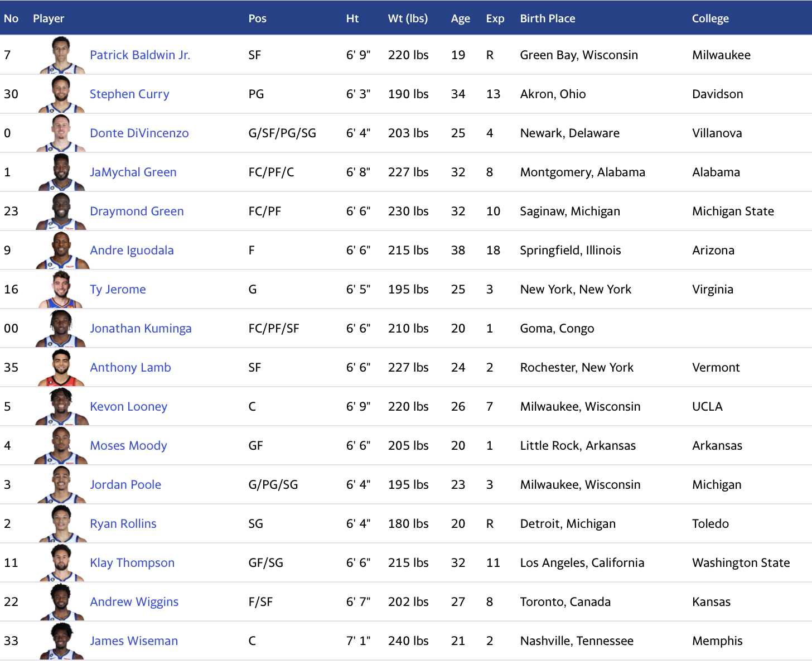Click Jordan Poole's headshot photo
The image size is (812, 664).
62,484
